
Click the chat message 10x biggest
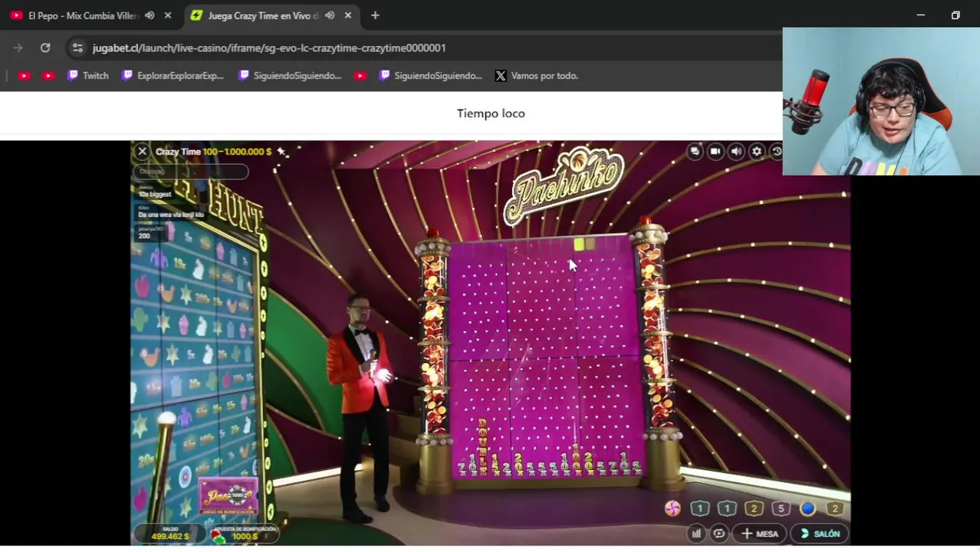[154, 194]
